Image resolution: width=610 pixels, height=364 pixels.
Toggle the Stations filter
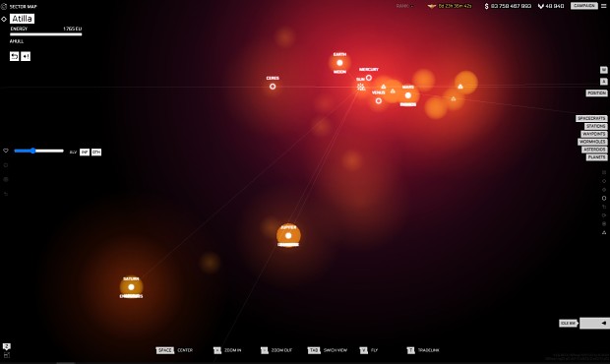tap(595, 126)
